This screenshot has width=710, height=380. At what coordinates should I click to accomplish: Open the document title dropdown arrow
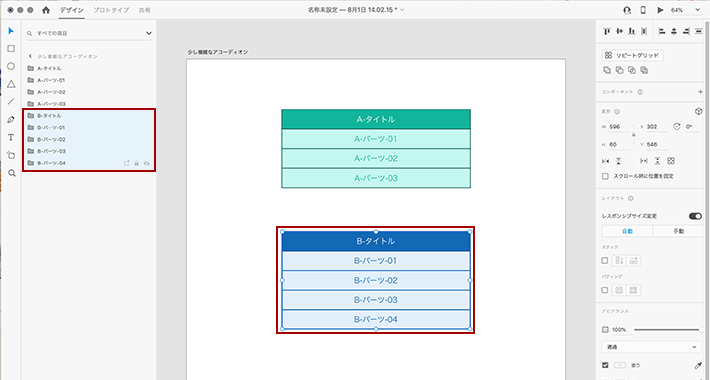(x=403, y=10)
